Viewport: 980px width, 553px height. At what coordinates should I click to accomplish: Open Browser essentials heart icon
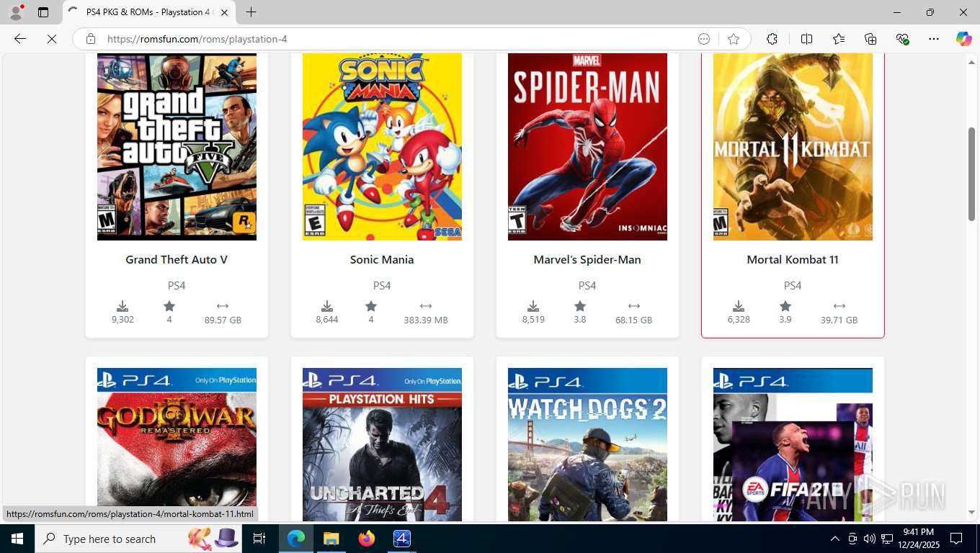(902, 39)
